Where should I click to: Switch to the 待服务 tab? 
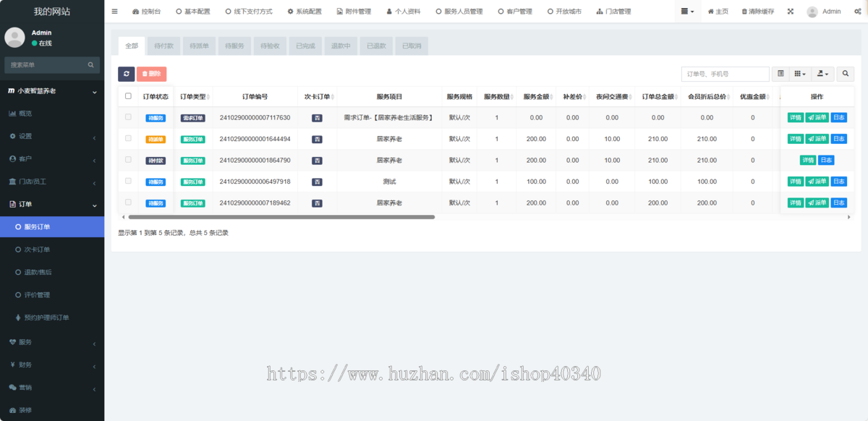coord(234,46)
